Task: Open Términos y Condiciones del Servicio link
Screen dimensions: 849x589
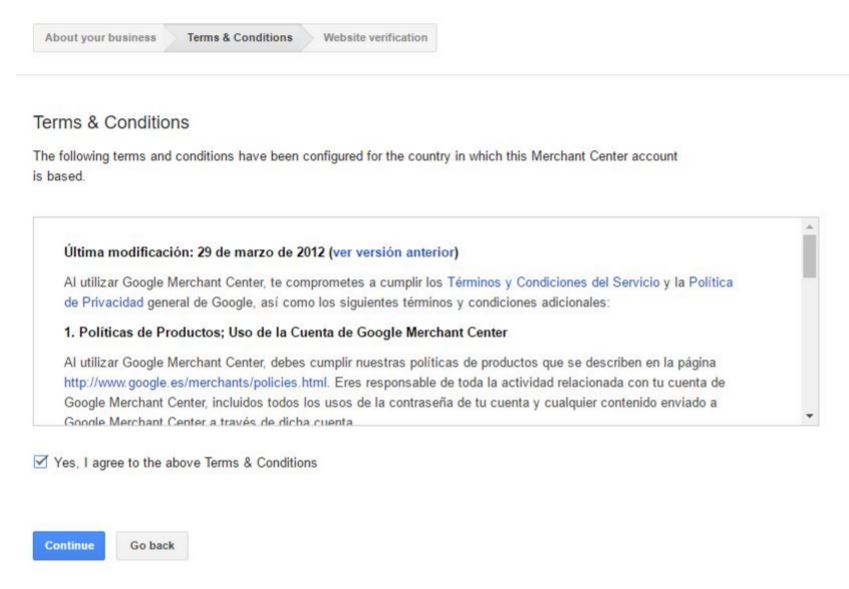Action: [550, 283]
